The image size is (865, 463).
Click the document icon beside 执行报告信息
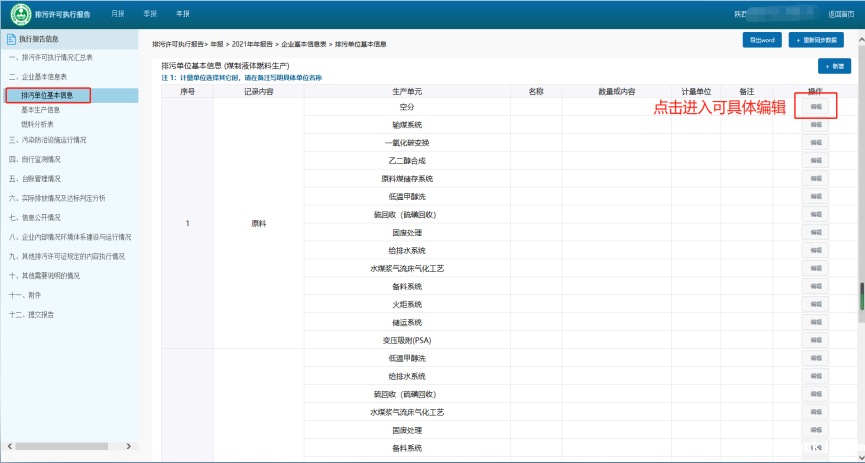[12, 39]
